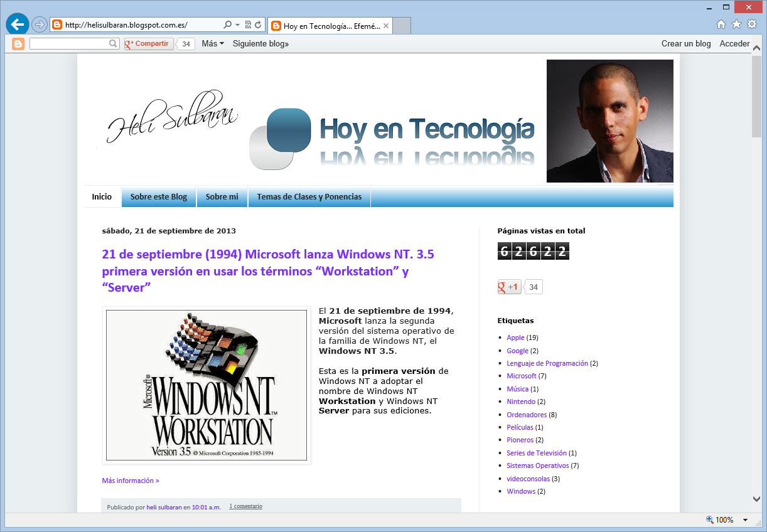The image size is (767, 532).
Task: Close the Hoy en Tecnología tab
Action: (x=386, y=26)
